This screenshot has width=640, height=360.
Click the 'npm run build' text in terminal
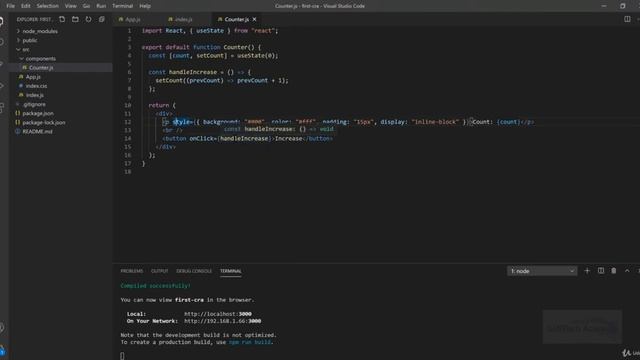coord(250,342)
